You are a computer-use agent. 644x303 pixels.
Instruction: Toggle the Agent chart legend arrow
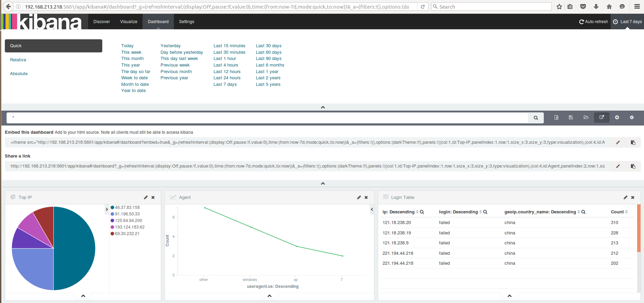pos(372,209)
